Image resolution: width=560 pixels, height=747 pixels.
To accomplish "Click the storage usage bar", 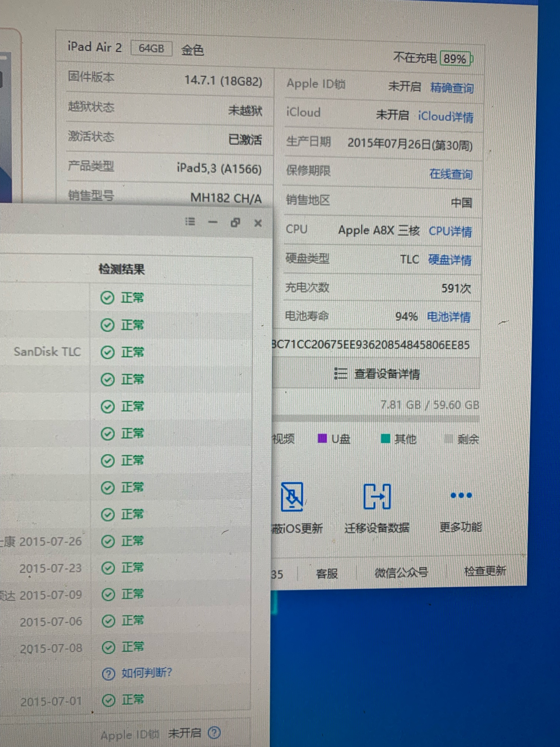I will (376, 419).
